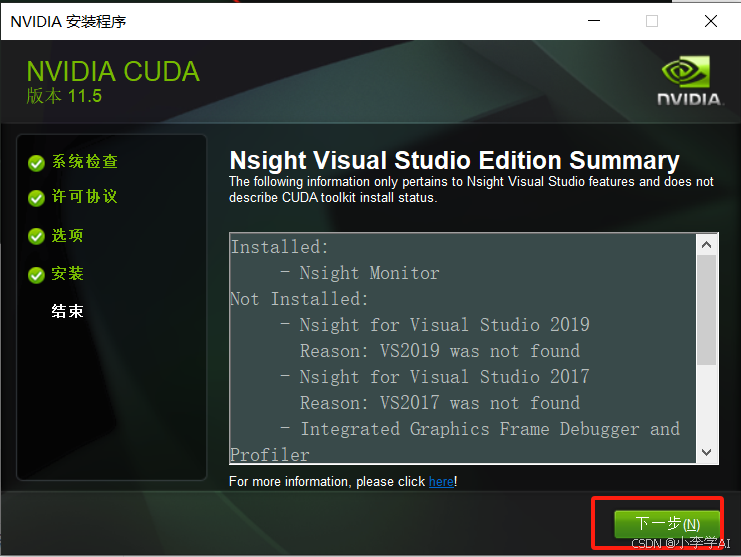Click the 'Nsight Monitor' installed entry
The image size is (741, 557).
pyautogui.click(x=370, y=273)
